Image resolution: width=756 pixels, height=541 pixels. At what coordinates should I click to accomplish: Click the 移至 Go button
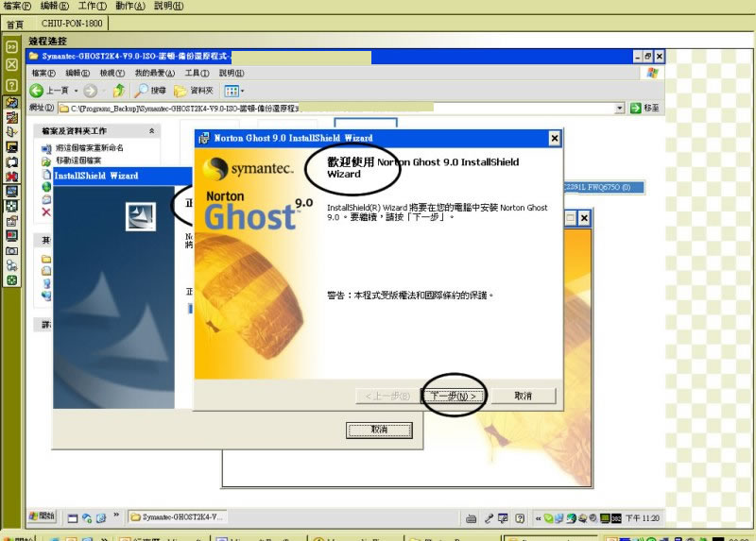pyautogui.click(x=645, y=108)
